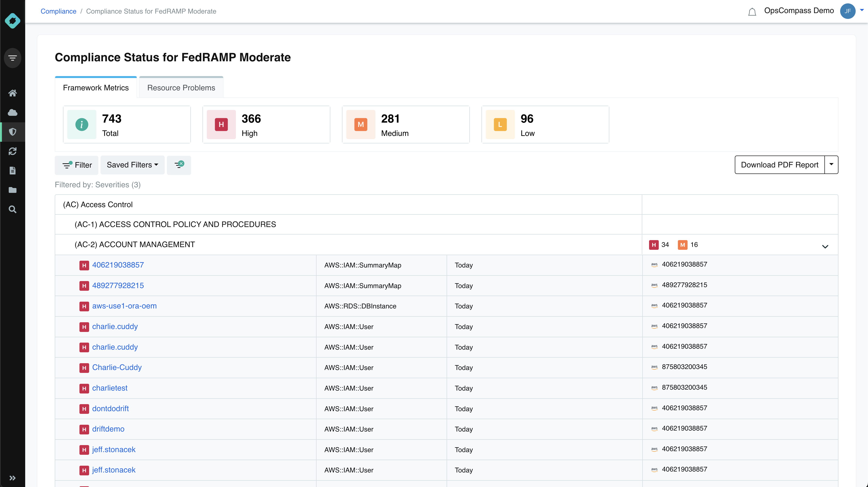The width and height of the screenshot is (868, 487).
Task: Open notifications bell icon
Action: coord(752,12)
